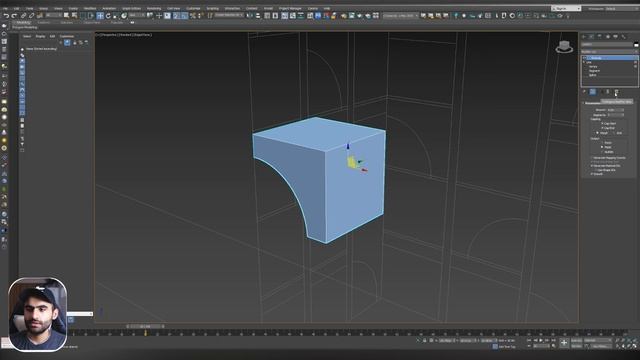The height and width of the screenshot is (360, 640).
Task: Choose NURBS output option
Action: [602, 152]
